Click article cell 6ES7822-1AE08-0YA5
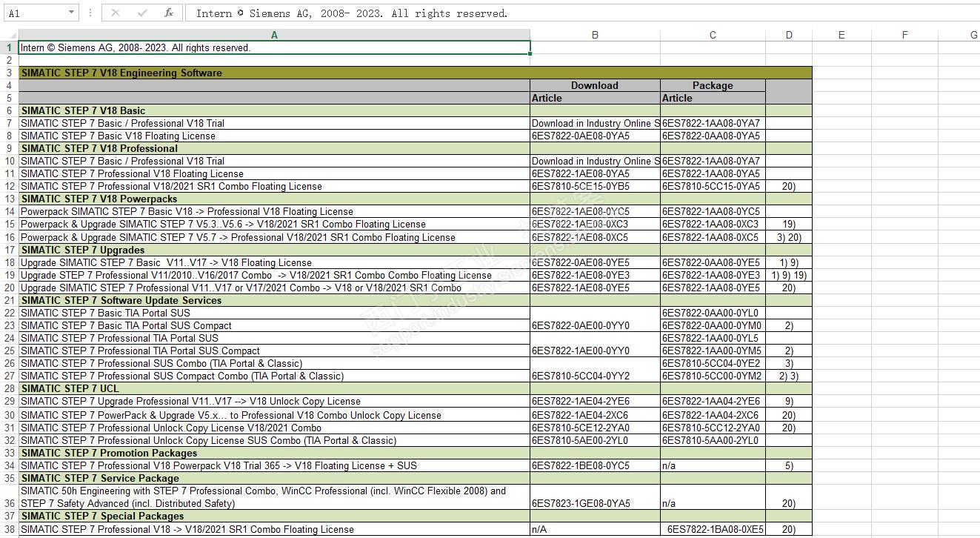The width and height of the screenshot is (980, 538). pos(595,173)
